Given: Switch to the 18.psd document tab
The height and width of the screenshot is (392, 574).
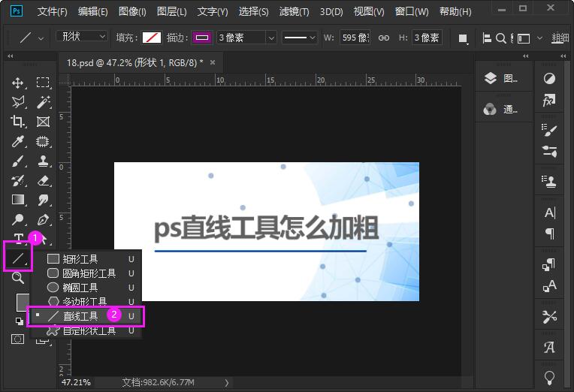Looking at the screenshot, I should click(x=134, y=62).
